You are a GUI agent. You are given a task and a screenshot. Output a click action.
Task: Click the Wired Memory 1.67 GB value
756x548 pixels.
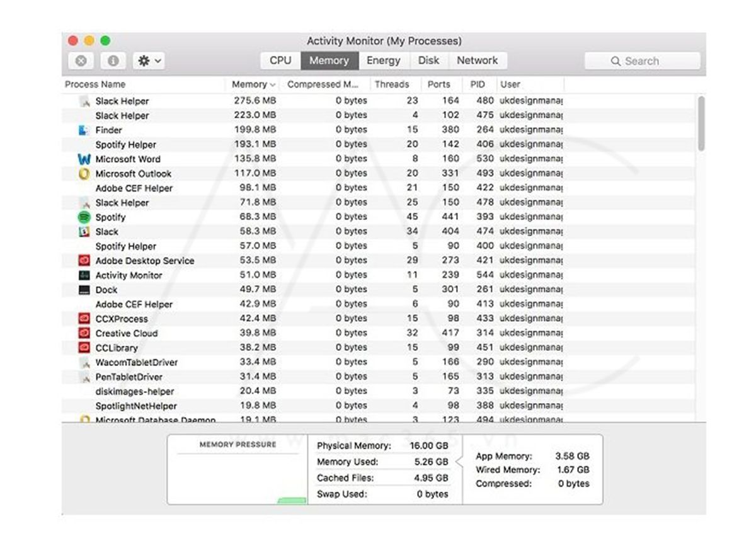pyautogui.click(x=573, y=470)
